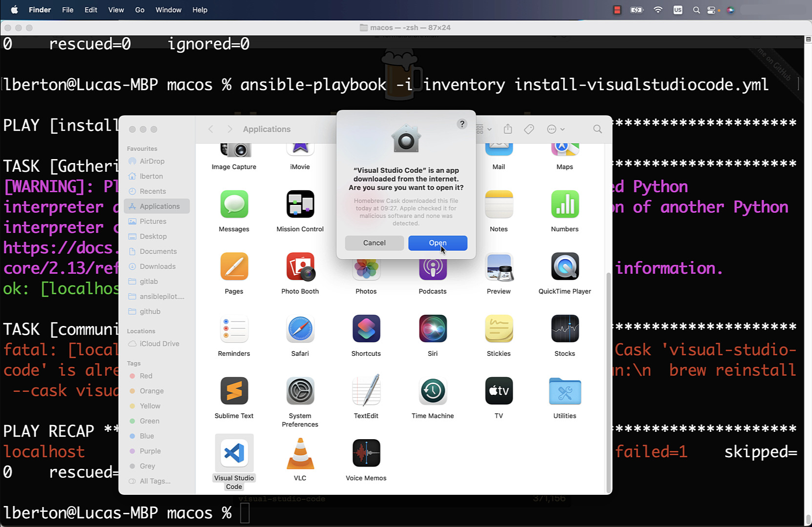812x527 pixels.
Task: Launch Time Machine from the app grid
Action: tap(433, 391)
